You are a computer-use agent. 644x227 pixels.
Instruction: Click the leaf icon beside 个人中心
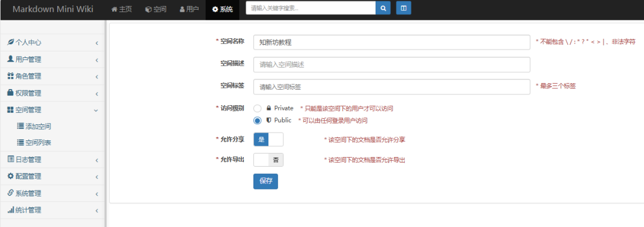11,42
